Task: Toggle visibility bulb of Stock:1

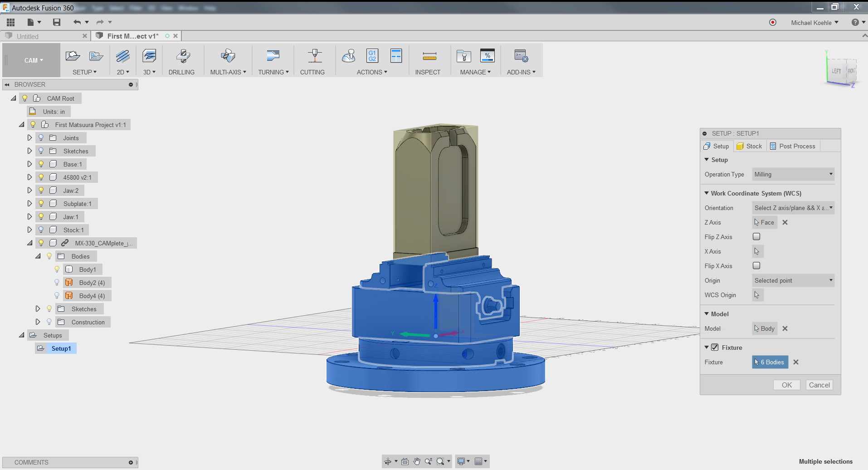Action: coord(41,230)
